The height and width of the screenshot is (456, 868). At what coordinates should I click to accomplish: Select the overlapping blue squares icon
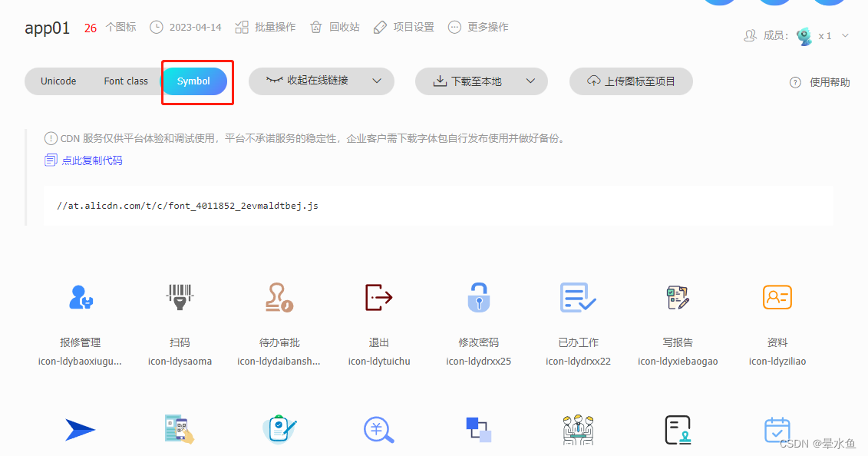click(478, 430)
